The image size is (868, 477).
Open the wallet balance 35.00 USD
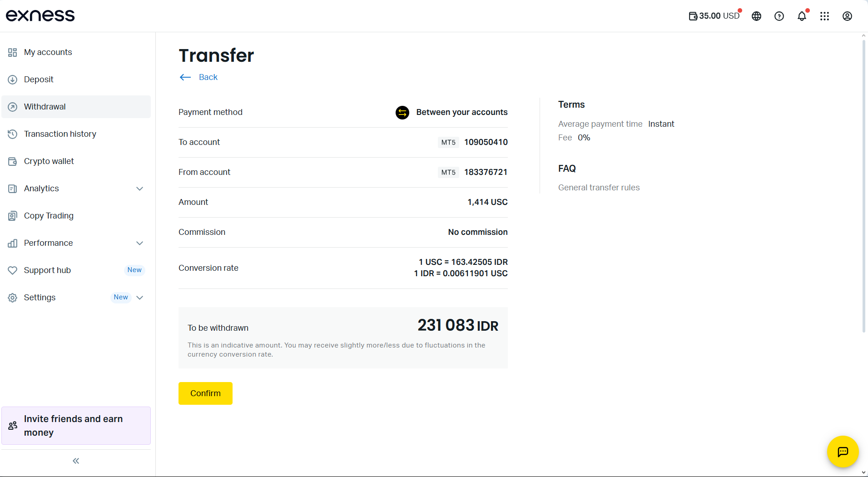tap(714, 16)
